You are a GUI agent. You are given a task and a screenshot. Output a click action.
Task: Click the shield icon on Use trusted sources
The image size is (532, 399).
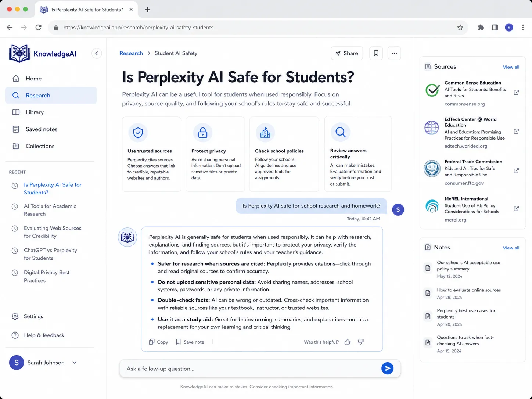(138, 132)
